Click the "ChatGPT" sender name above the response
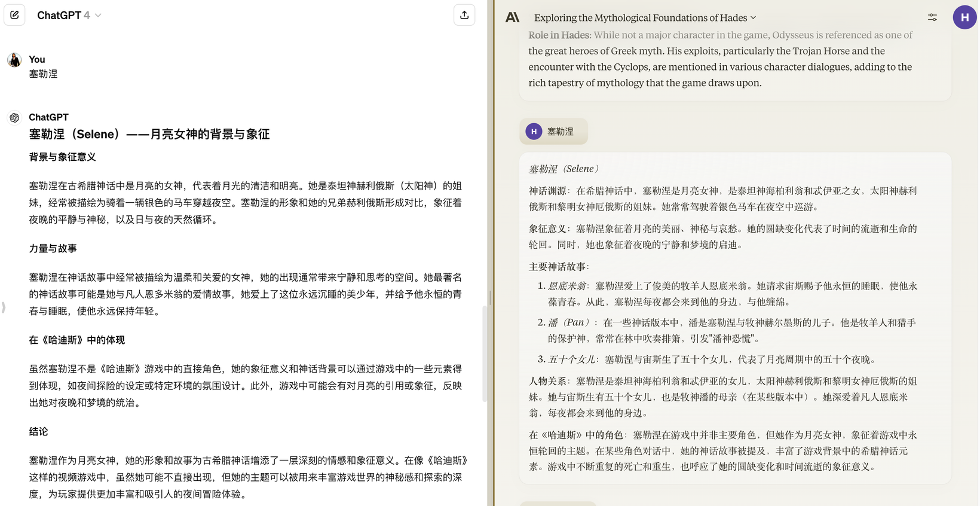The image size is (980, 506). [x=48, y=117]
